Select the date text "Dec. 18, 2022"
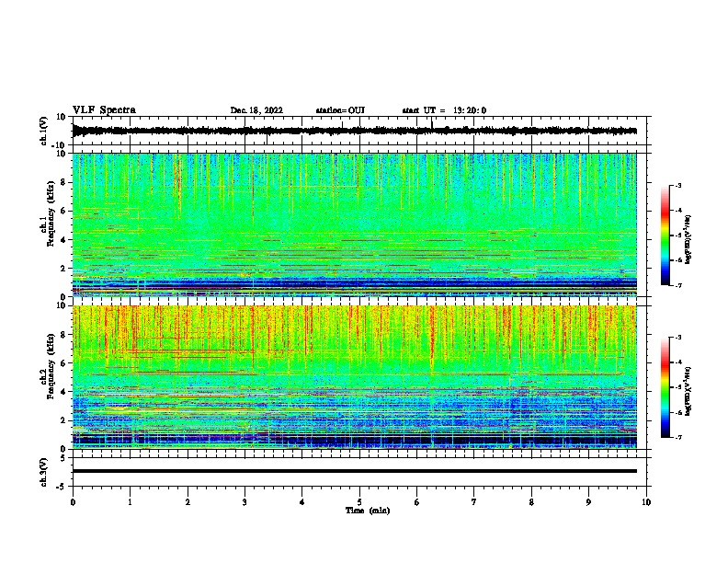 (256, 110)
